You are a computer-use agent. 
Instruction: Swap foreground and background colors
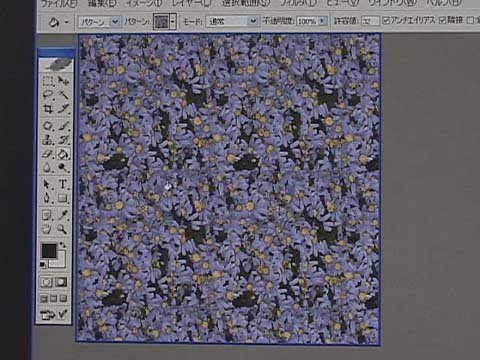pyautogui.click(x=63, y=245)
